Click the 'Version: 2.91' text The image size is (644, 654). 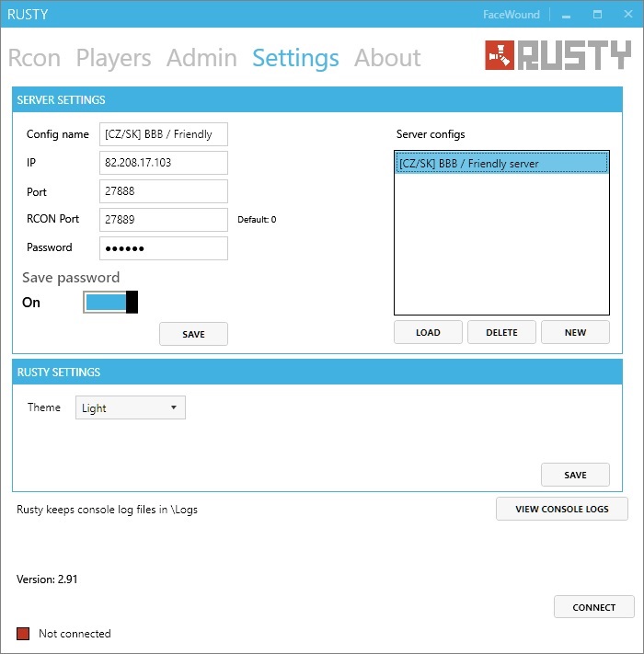coord(47,579)
